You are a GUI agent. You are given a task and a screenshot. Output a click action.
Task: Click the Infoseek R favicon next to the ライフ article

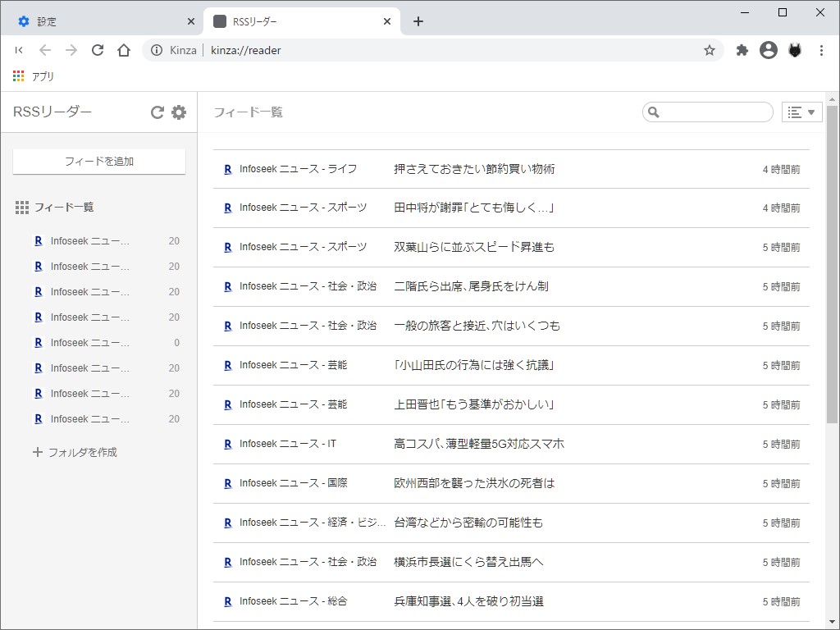pos(227,169)
